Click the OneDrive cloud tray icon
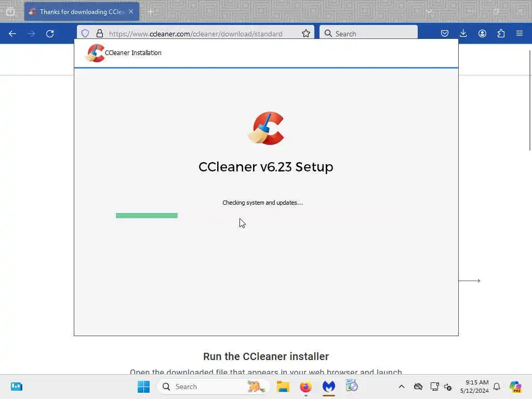 (x=418, y=387)
